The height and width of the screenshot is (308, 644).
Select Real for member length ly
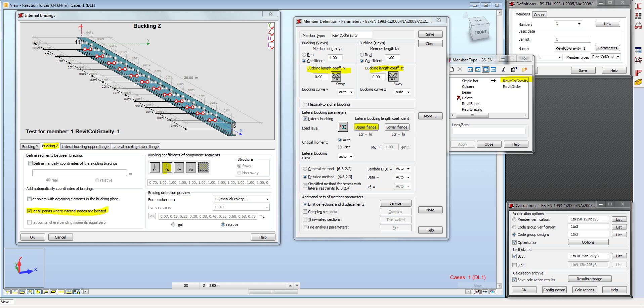click(x=304, y=55)
